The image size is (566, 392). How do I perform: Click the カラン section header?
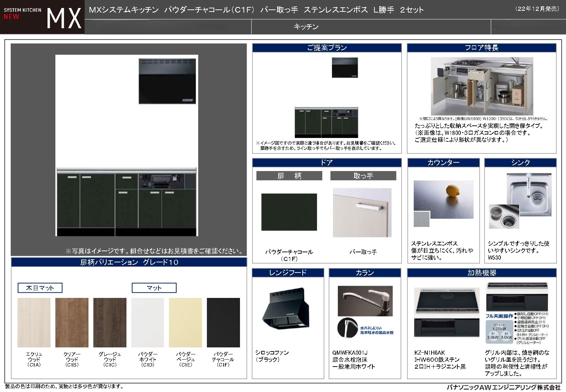[x=365, y=272]
